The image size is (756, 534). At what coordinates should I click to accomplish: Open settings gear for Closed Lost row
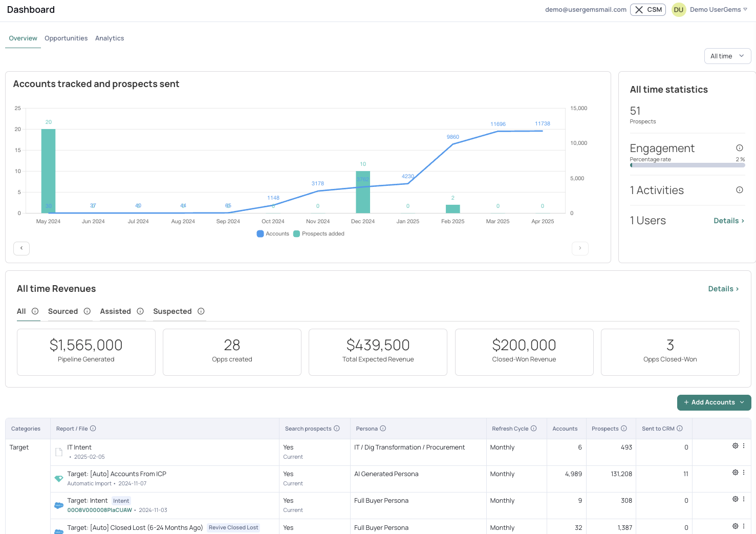(x=736, y=526)
